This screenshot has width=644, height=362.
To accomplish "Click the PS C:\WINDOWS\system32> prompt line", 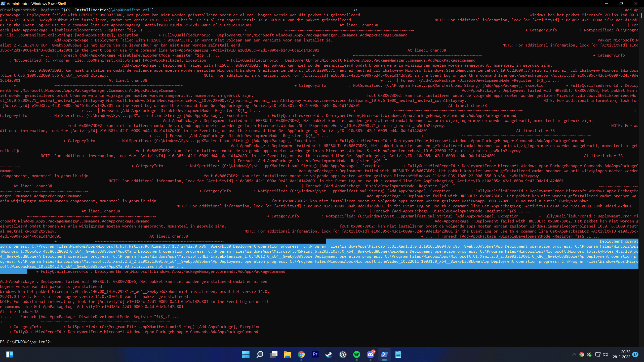I will click(26, 342).
